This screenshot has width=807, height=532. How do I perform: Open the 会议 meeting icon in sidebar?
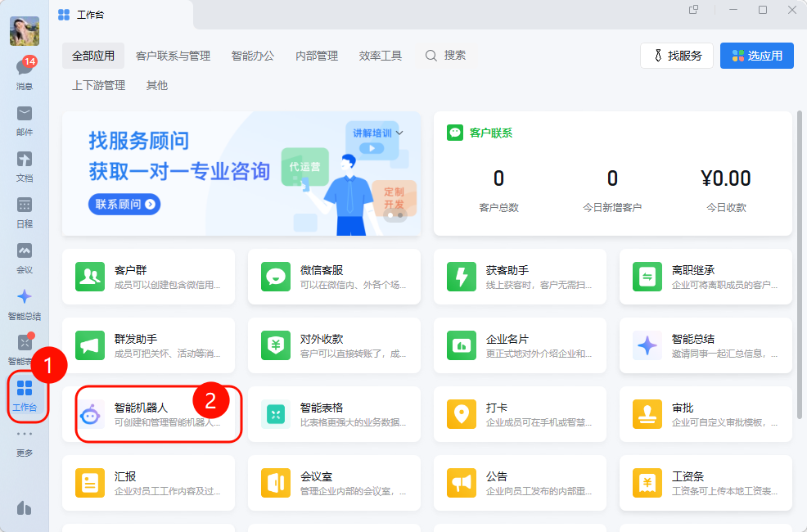point(25,250)
